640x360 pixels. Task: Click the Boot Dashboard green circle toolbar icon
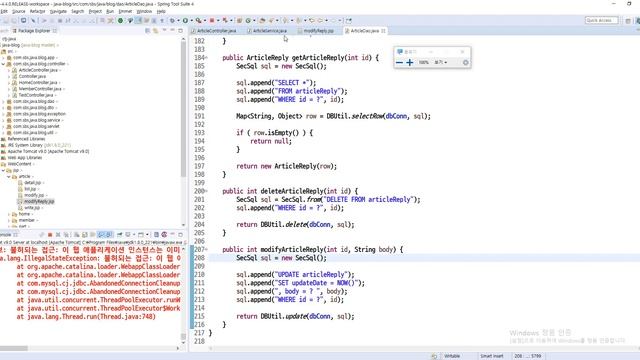pyautogui.click(x=120, y=20)
